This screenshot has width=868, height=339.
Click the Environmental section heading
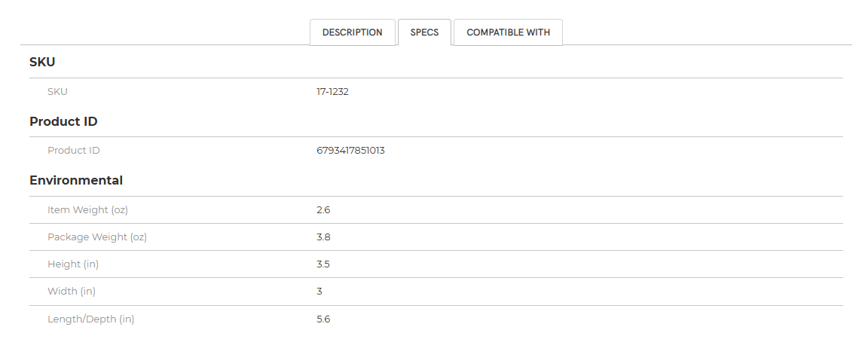76,181
